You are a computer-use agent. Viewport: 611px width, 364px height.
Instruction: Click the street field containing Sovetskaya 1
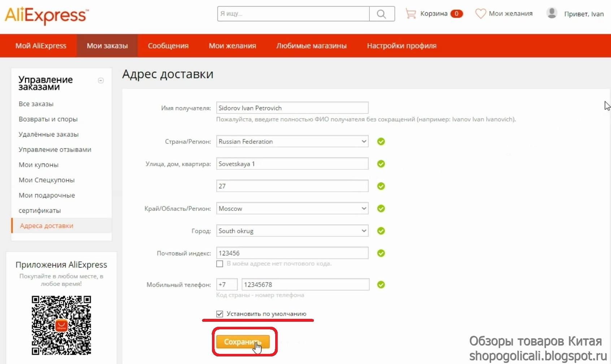(292, 164)
